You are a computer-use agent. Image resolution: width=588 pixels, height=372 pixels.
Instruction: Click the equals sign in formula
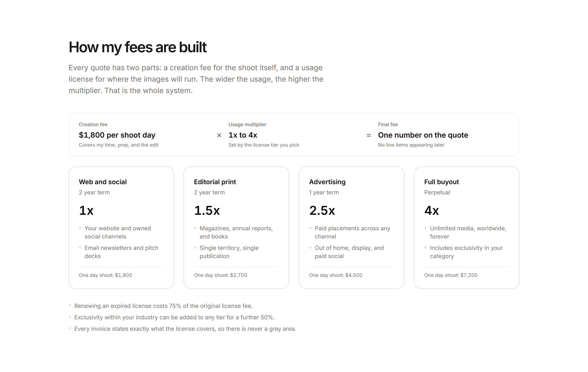tap(369, 135)
